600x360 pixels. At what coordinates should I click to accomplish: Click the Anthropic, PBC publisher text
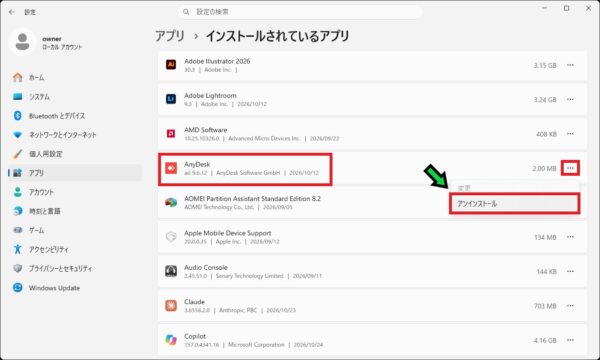pos(238,310)
